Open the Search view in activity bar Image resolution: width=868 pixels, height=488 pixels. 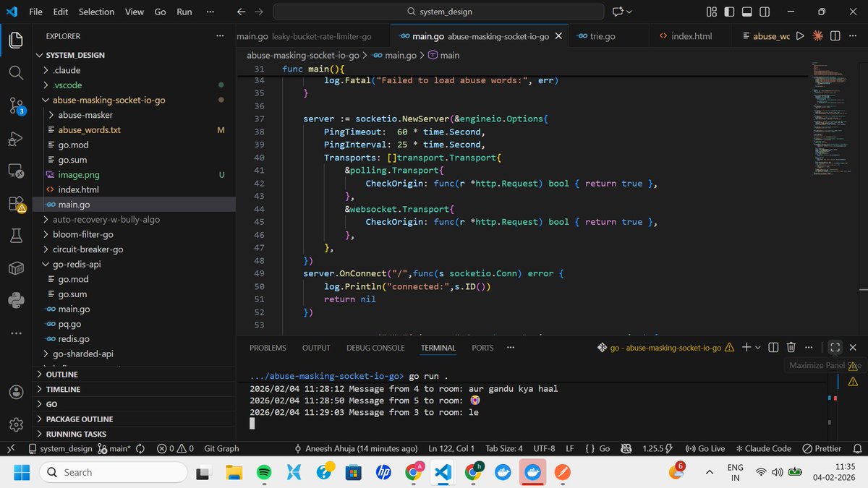[16, 72]
